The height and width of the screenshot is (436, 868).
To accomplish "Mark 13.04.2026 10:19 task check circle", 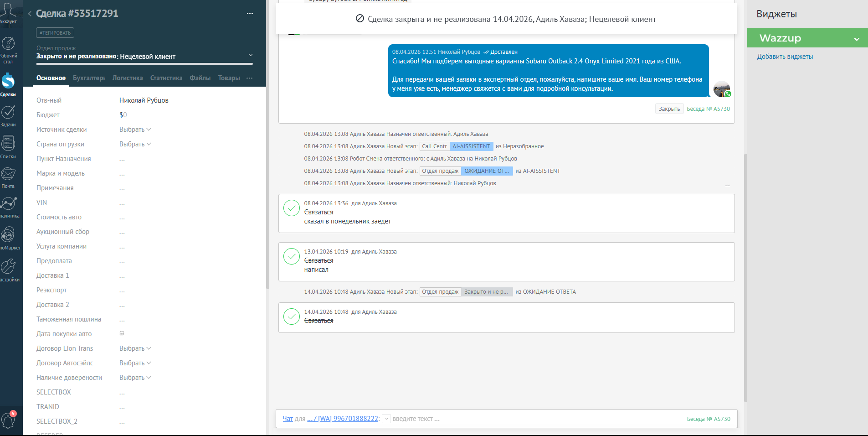I will click(292, 256).
